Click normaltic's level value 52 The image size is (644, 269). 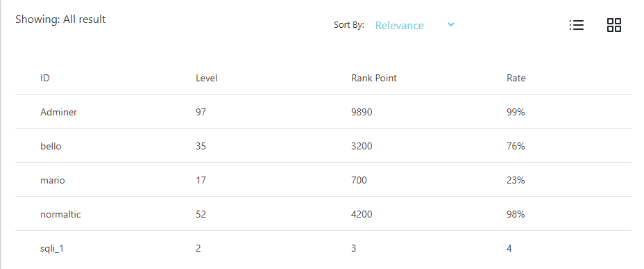[x=201, y=214]
